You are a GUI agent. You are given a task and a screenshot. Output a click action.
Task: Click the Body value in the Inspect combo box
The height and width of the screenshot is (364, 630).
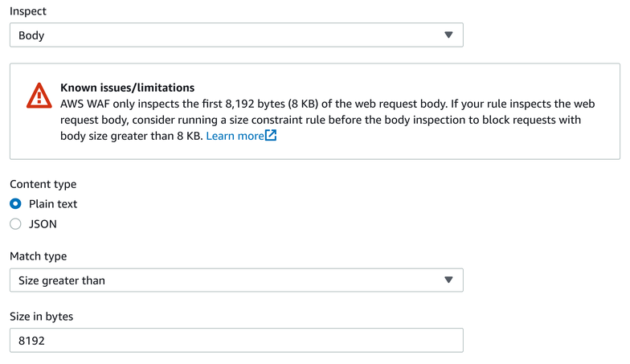click(x=31, y=35)
